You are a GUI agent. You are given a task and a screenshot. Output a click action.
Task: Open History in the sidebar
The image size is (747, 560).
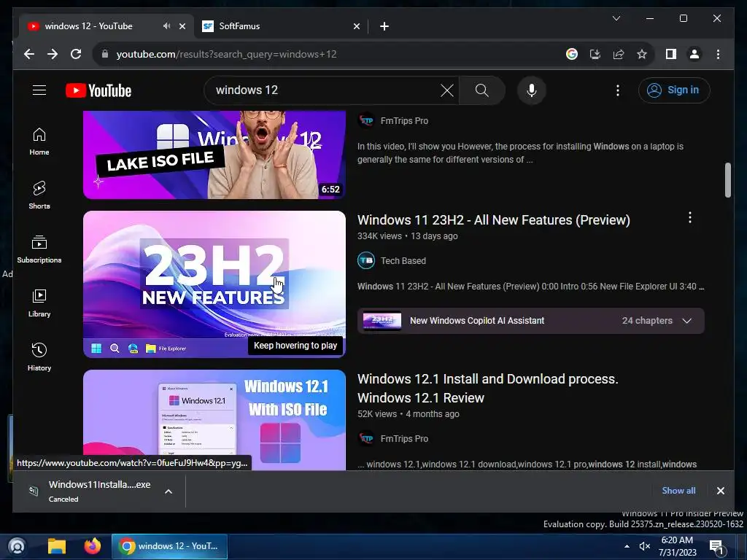[x=39, y=357]
